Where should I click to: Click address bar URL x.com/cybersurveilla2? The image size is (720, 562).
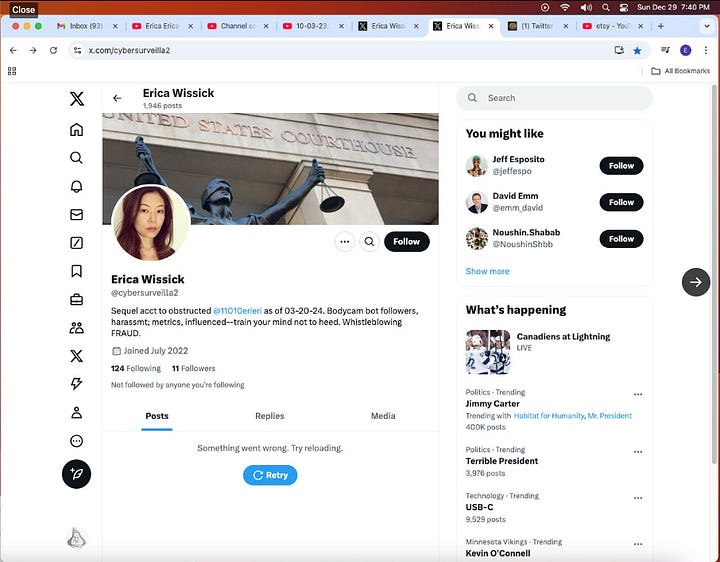129,51
